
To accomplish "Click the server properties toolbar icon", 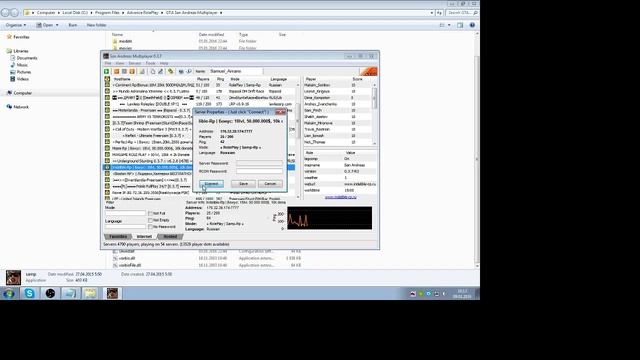I will click(x=160, y=71).
